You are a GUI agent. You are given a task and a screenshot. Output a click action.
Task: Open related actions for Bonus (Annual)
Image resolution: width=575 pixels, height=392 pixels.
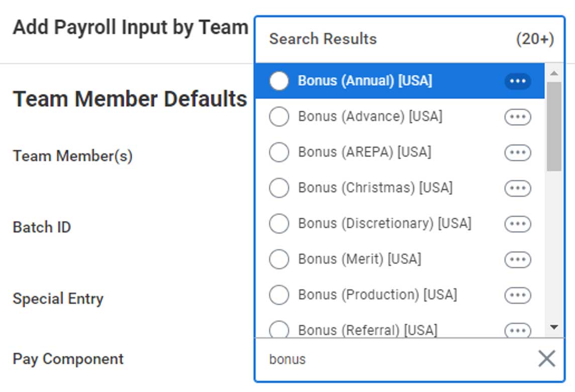[518, 81]
